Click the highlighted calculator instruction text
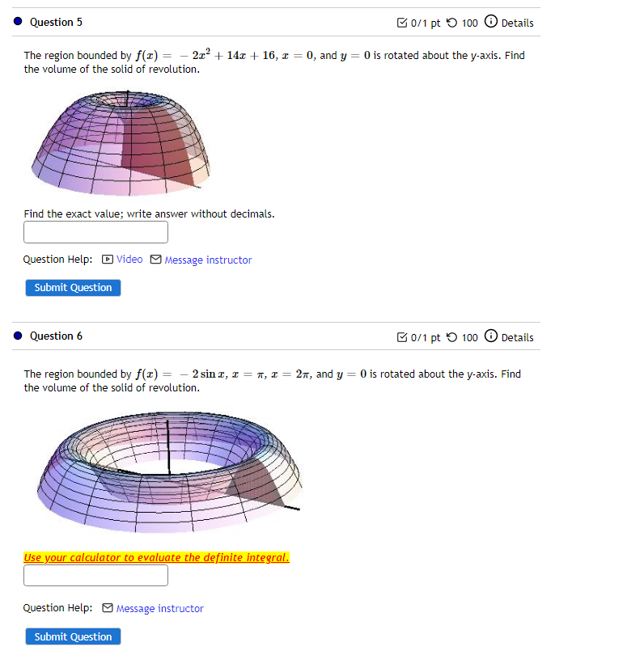This screenshot has width=644, height=655. tap(156, 557)
